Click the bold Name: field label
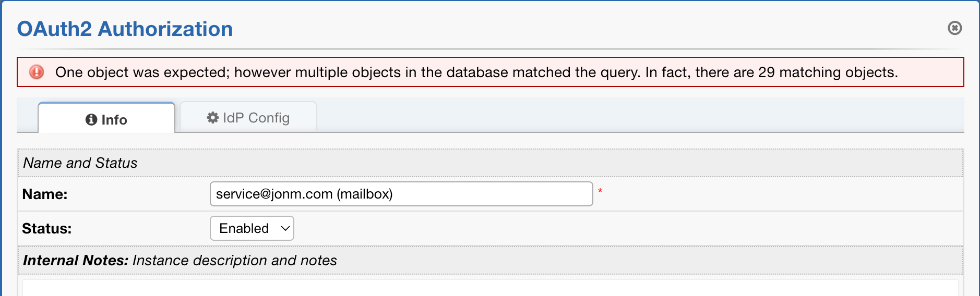The image size is (980, 296). coord(45,194)
